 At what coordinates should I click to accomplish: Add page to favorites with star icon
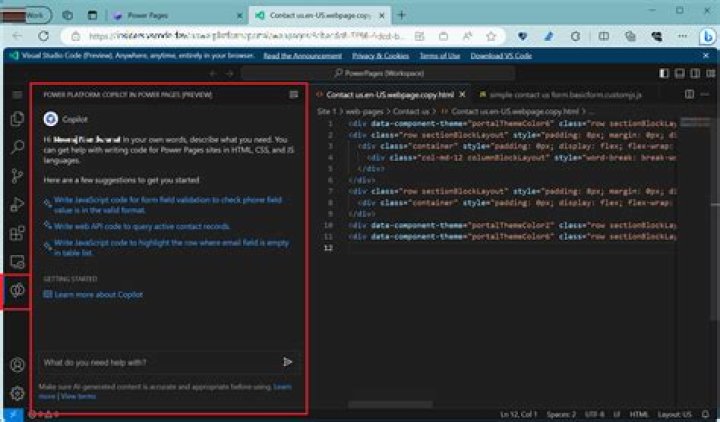point(491,36)
